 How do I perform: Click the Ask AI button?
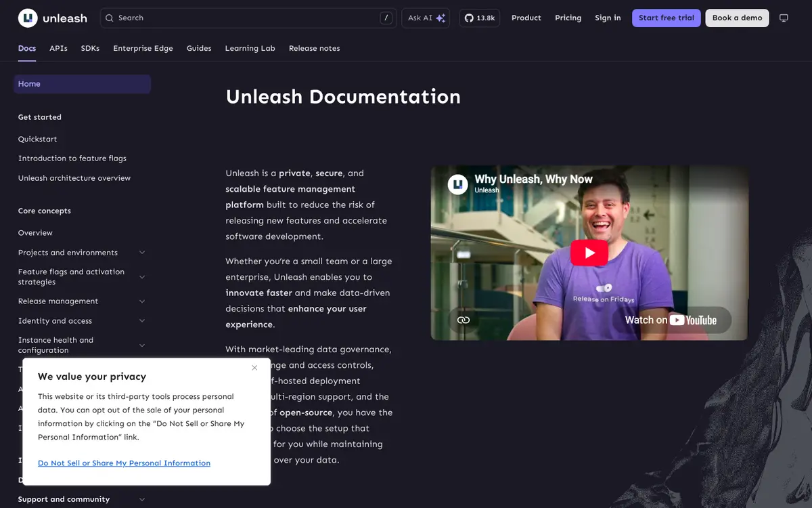426,18
